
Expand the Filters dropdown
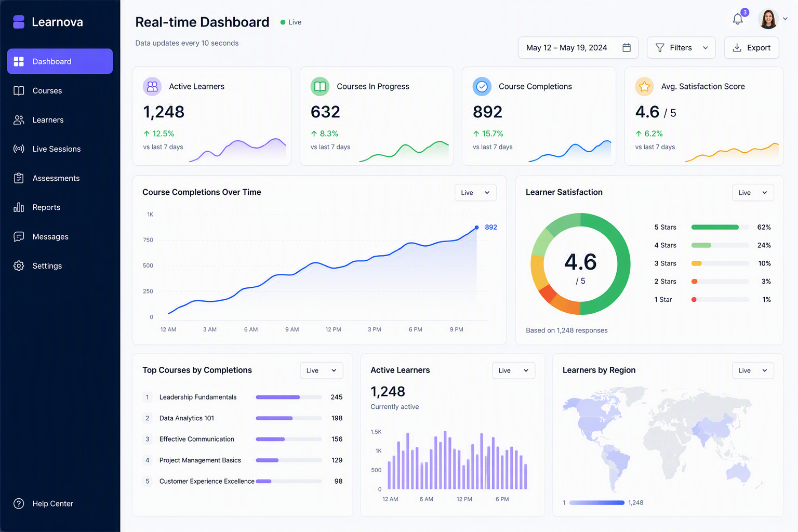pos(681,48)
